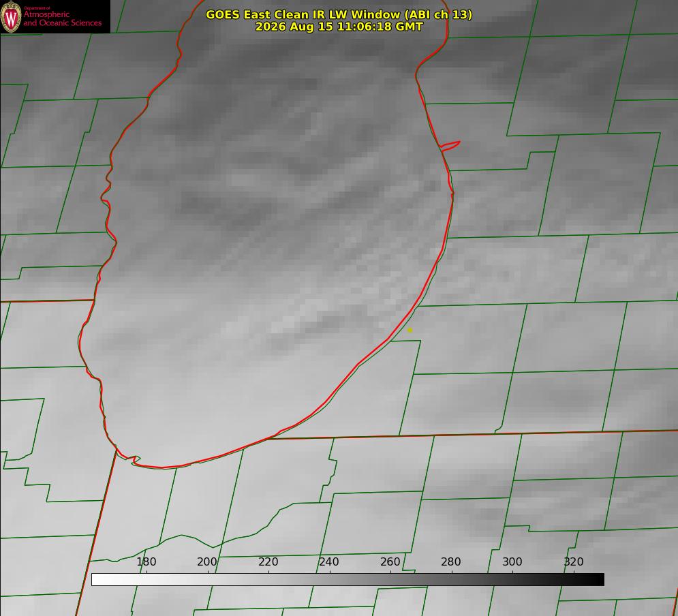678x616 pixels.
Task: Click the GOES East Clean IR title
Action: (x=339, y=14)
